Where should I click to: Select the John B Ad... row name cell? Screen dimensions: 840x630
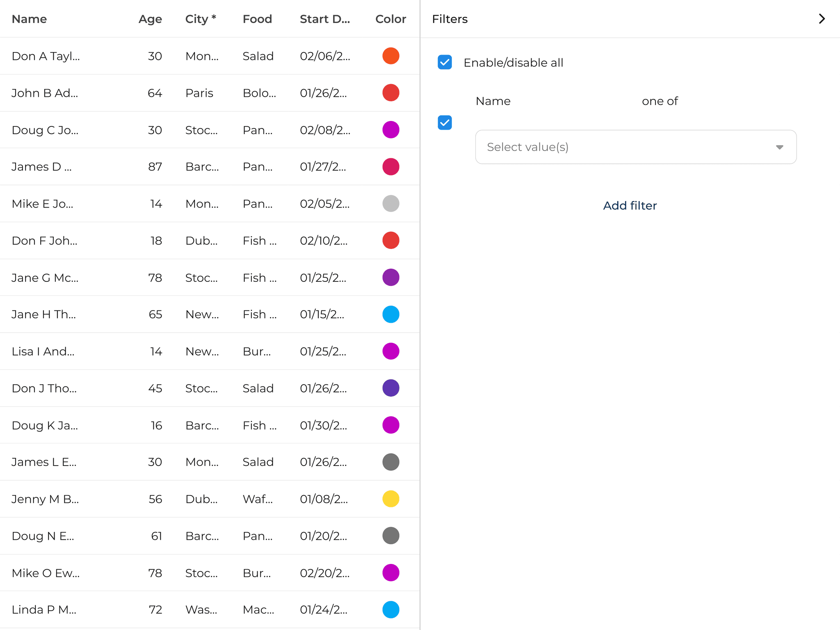click(45, 93)
